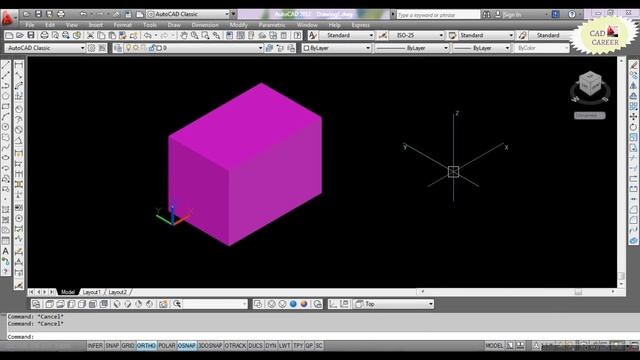This screenshot has height=360, width=640.
Task: Click the Undo arrow in quick access bar
Action: tap(83, 14)
